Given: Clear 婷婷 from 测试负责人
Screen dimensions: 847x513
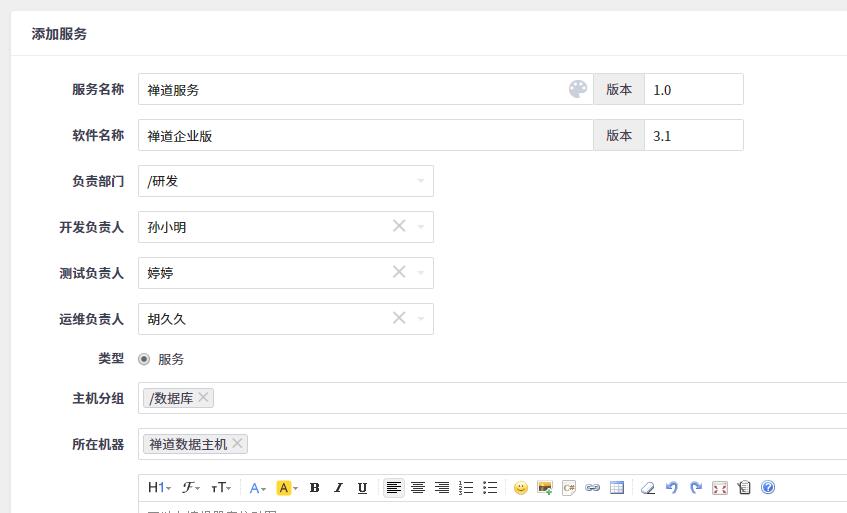Looking at the screenshot, I should (399, 272).
